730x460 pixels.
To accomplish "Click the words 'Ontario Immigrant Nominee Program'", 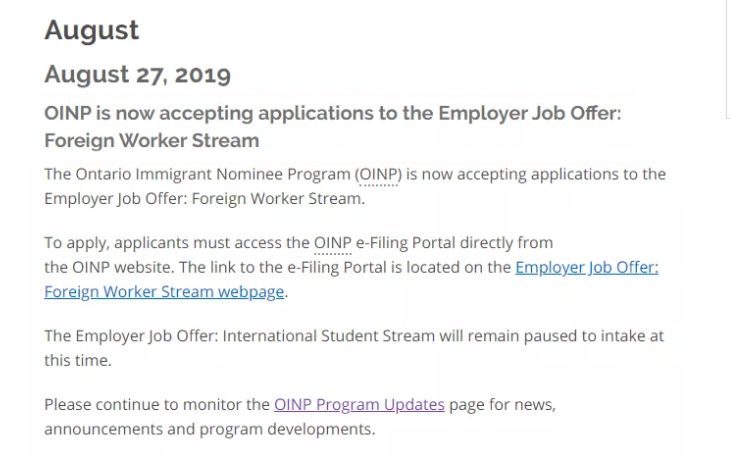I will click(213, 174).
